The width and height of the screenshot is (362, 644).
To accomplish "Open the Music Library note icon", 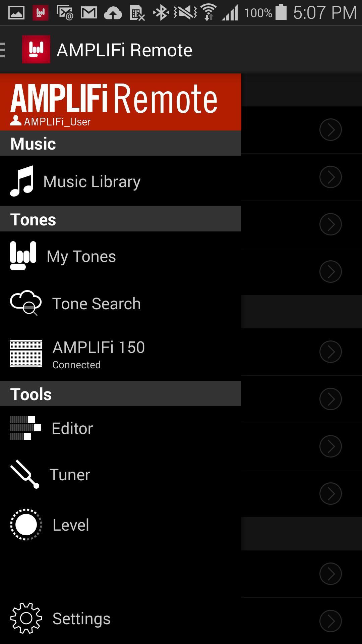I will point(22,181).
